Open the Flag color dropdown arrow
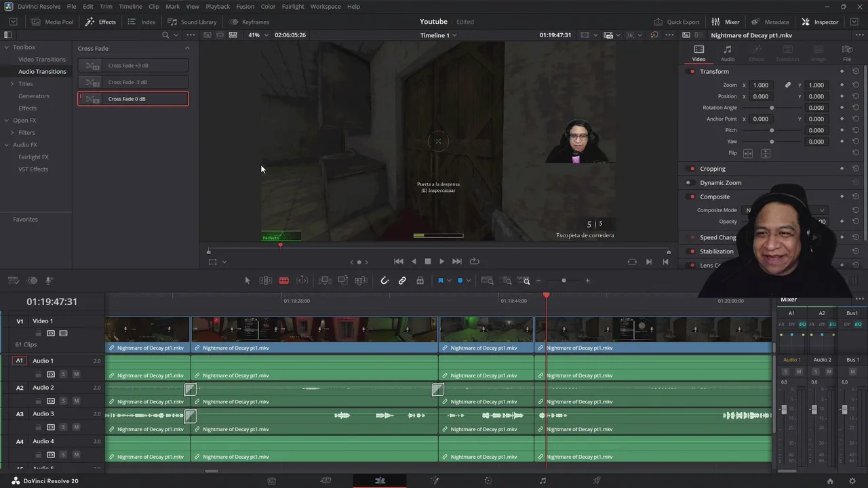This screenshot has height=488, width=868. (x=448, y=281)
